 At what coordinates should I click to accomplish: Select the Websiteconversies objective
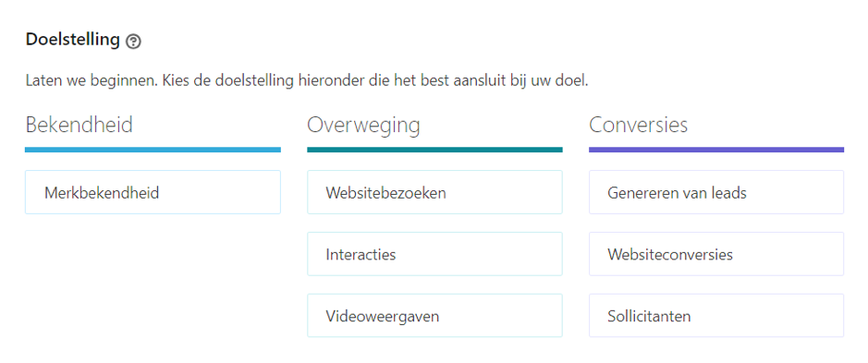[x=716, y=254]
